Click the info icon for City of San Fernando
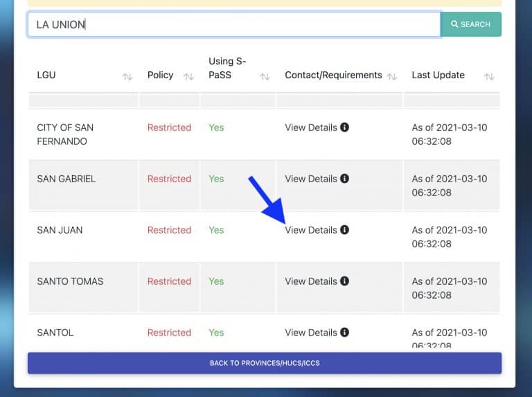Viewport: 532px width, 397px height. (x=345, y=127)
